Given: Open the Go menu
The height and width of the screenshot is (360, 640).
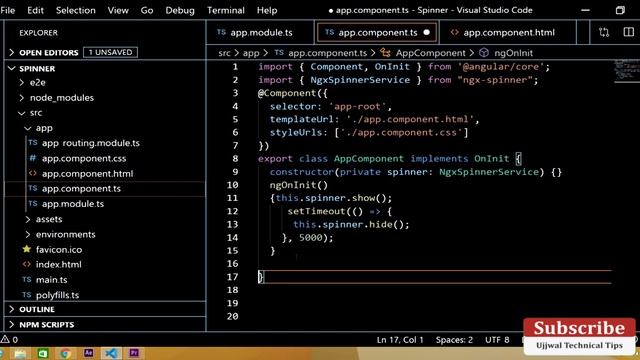Looking at the screenshot, I should click(147, 10).
